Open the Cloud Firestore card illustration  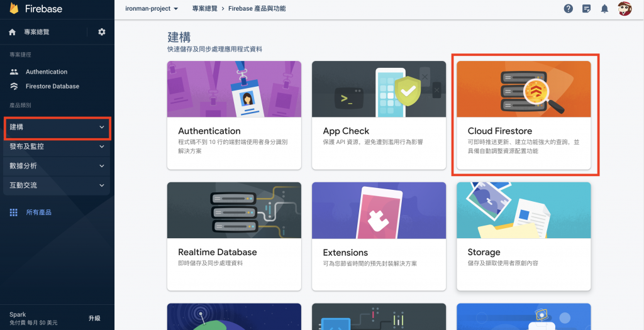click(524, 89)
